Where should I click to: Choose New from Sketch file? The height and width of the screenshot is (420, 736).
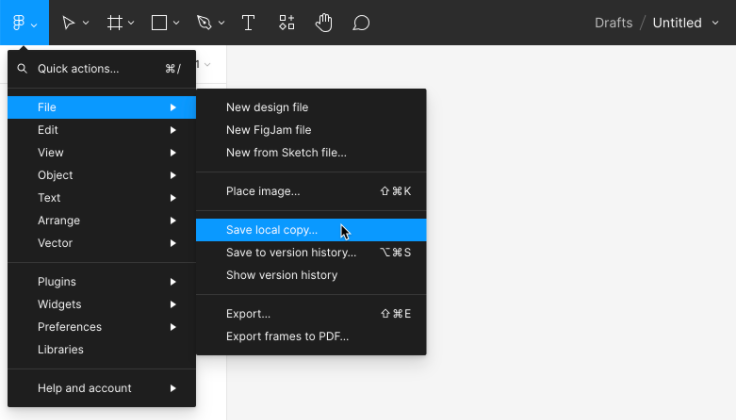(311, 153)
